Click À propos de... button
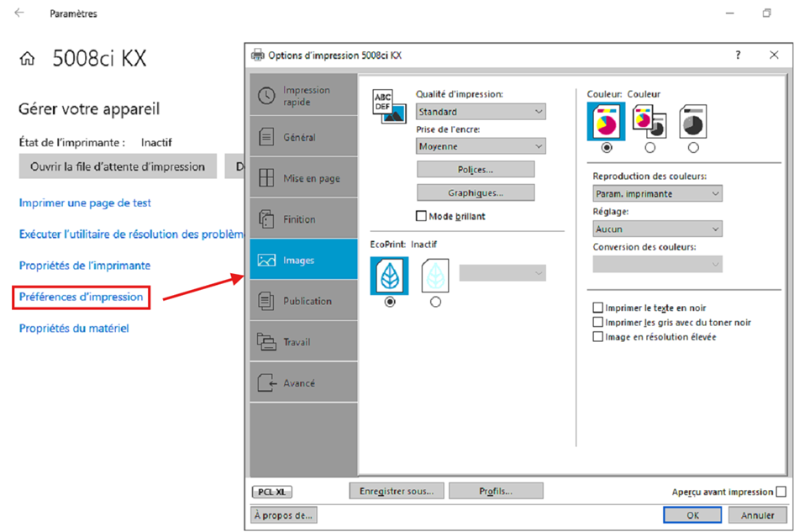Screen dimensions: 794x532 [284, 515]
